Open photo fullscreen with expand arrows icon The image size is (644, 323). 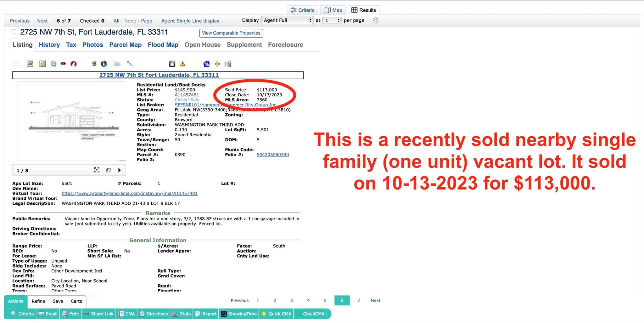[97, 170]
